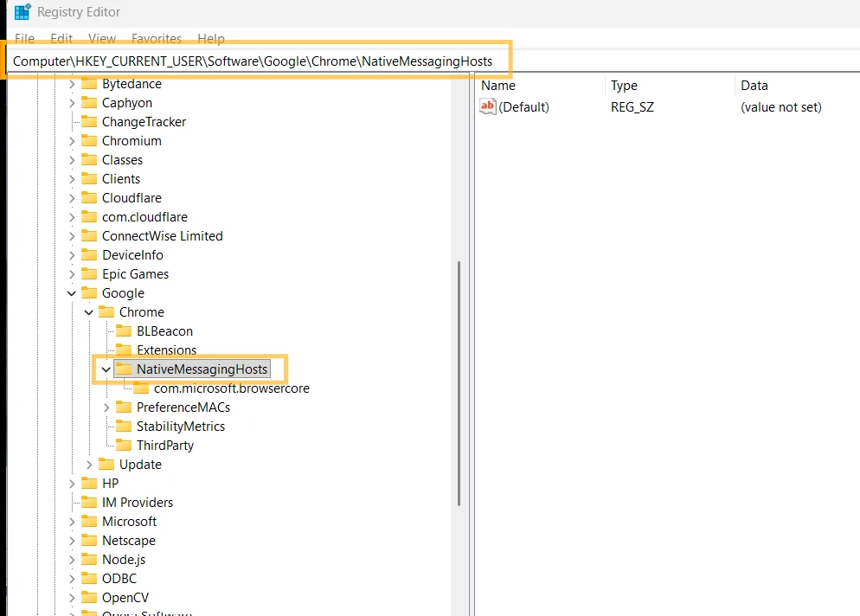Expand the Cloudflare key

click(72, 198)
